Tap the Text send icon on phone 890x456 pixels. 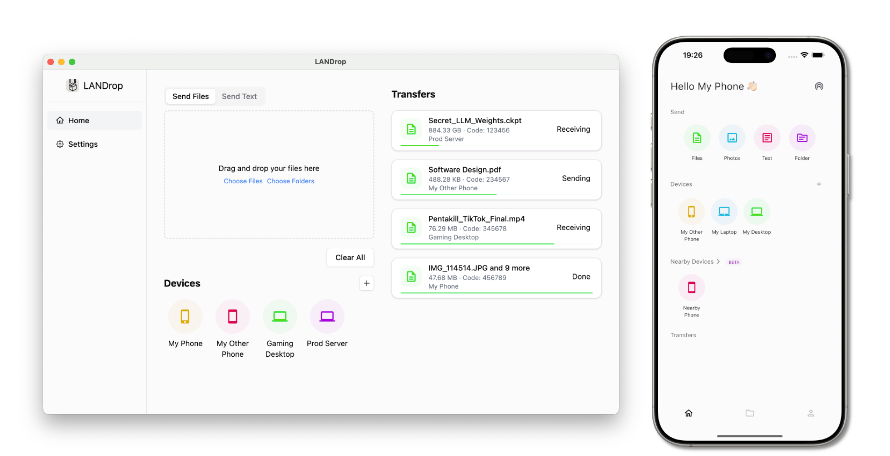[x=767, y=138]
